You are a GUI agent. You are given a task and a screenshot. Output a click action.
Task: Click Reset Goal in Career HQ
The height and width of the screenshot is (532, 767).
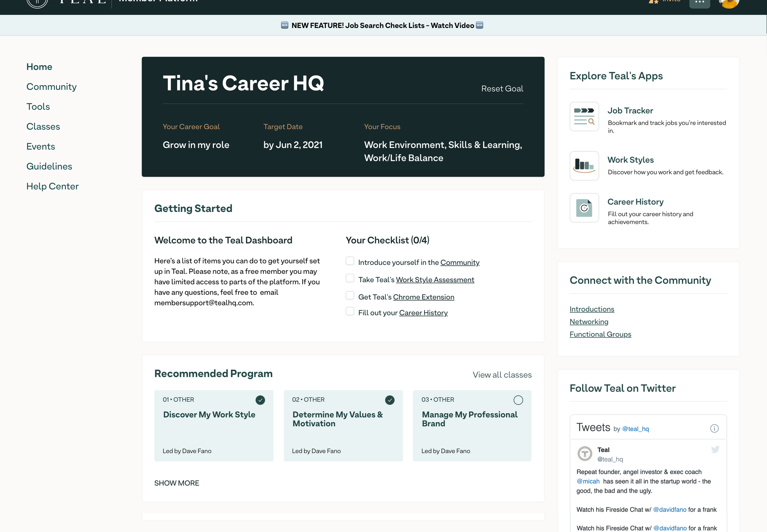click(502, 89)
